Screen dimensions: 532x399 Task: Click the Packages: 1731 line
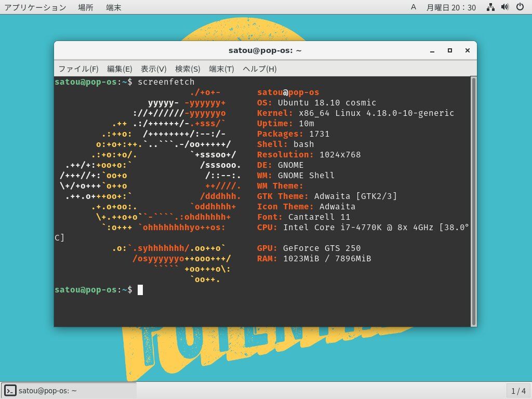[x=293, y=134]
